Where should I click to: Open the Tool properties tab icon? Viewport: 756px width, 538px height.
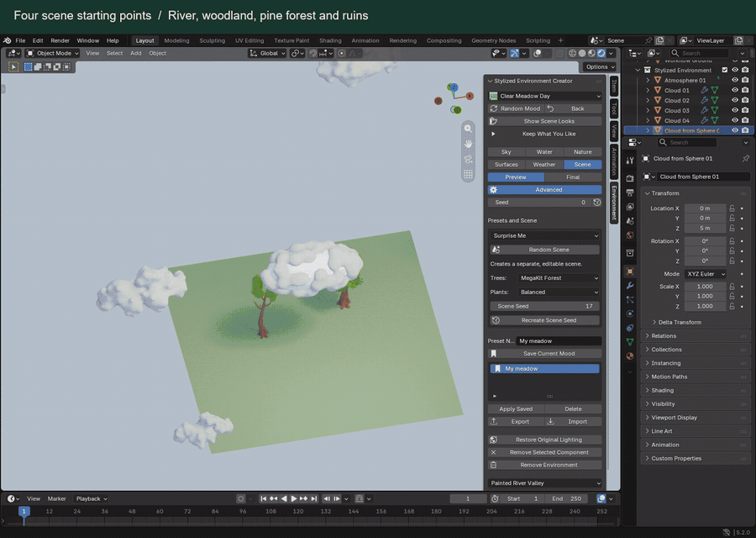tap(630, 161)
